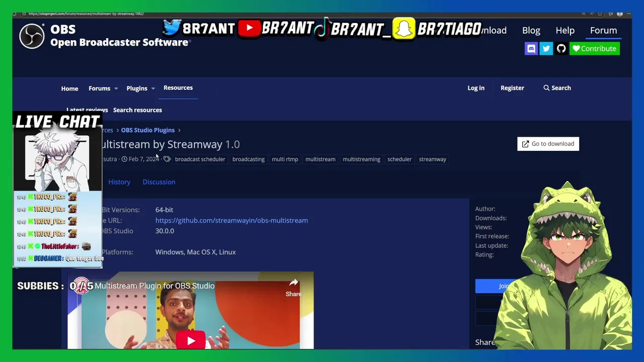Click the Log in link

pos(476,88)
